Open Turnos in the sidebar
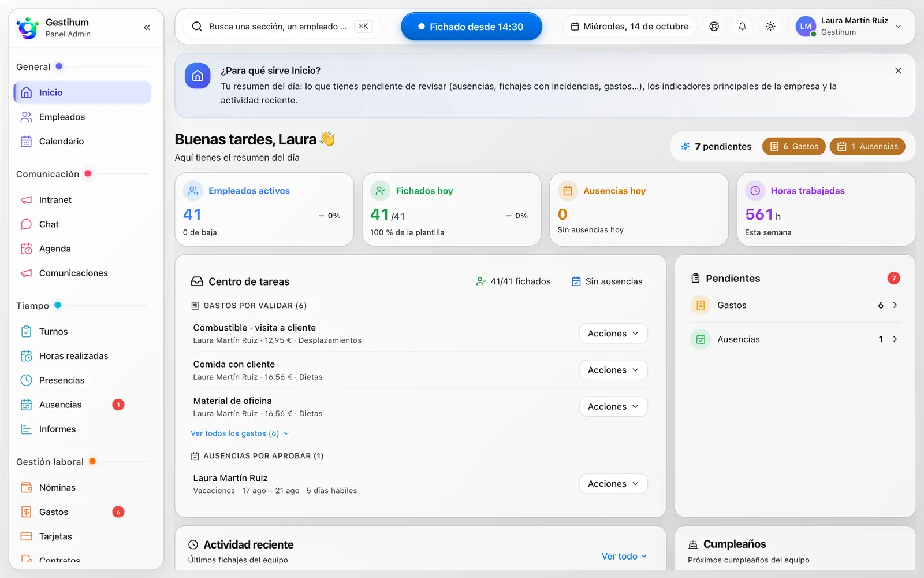924x578 pixels. tap(83, 331)
